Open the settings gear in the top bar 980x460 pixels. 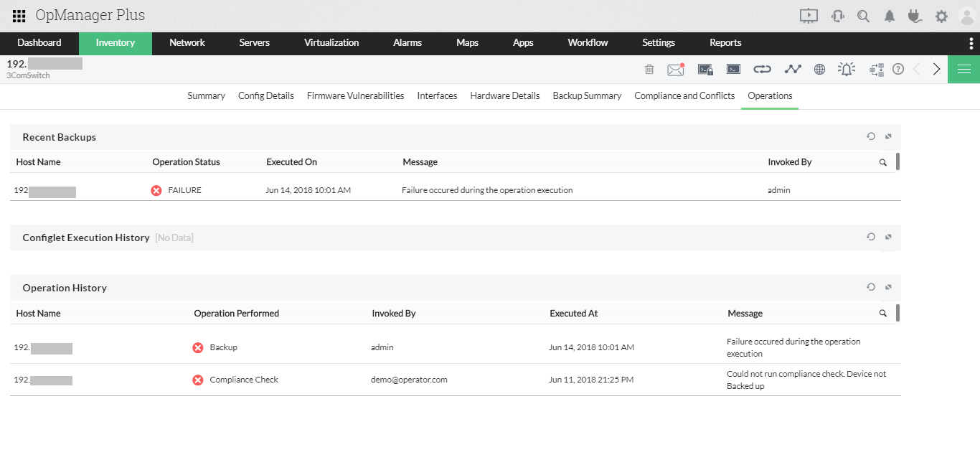[941, 14]
